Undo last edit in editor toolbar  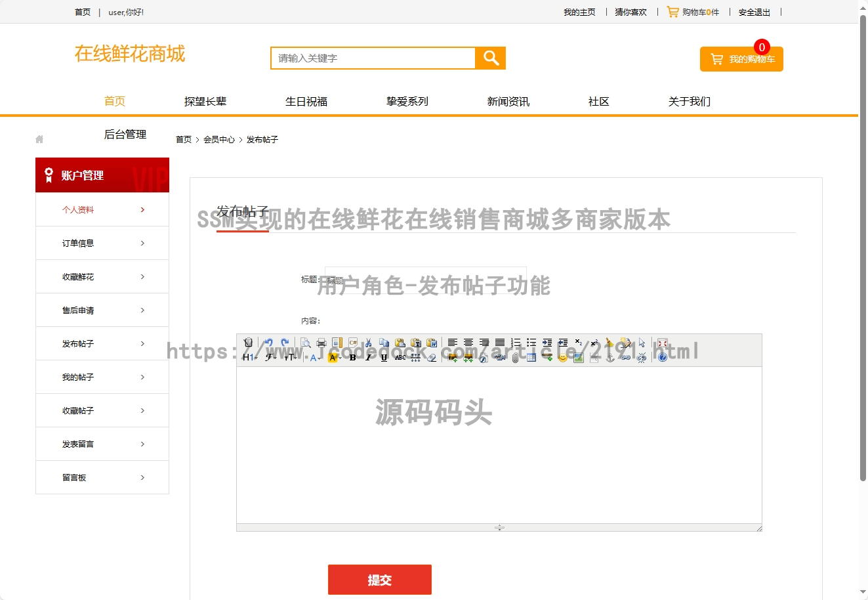[268, 343]
